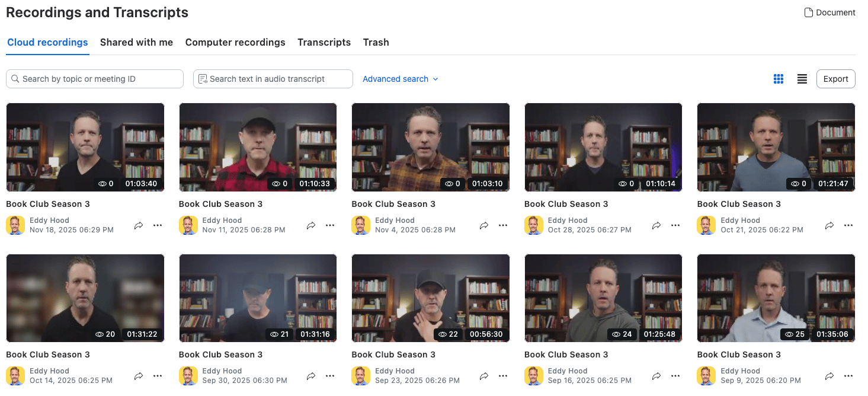Image resolution: width=868 pixels, height=396 pixels.
Task: Switch to Shared with me tab
Action: (136, 43)
